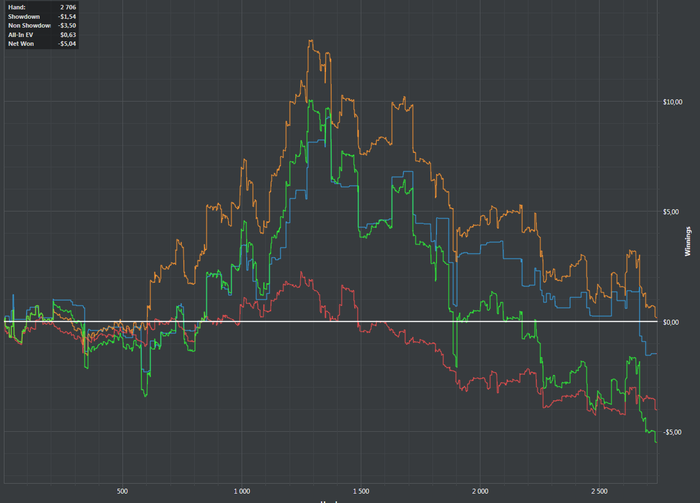Click the -$5,00 y-axis label
Screen dimensions: 700x503
[x=672, y=432]
